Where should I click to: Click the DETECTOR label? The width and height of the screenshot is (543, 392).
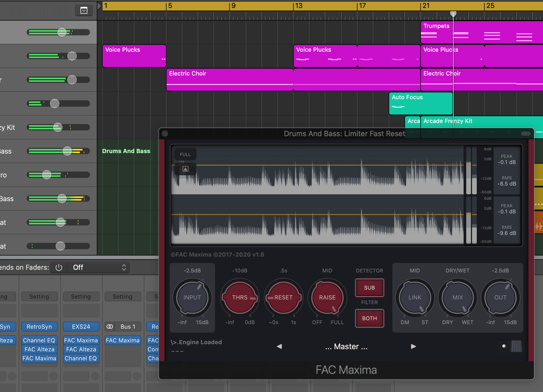369,271
